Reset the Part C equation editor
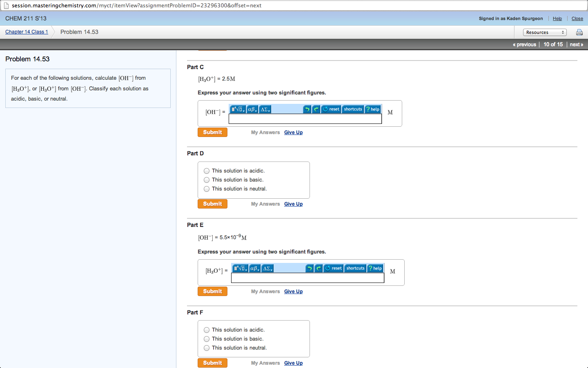Viewport: 588px width, 368px height. coord(331,109)
